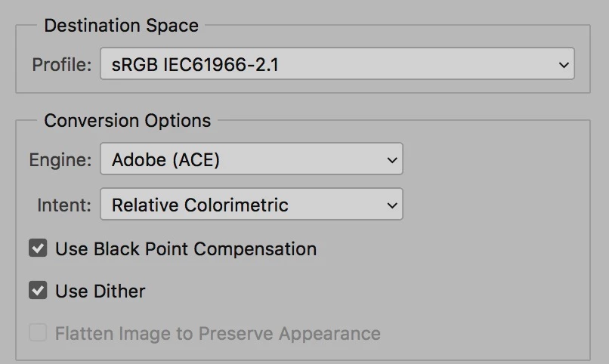Click the grayed-out "Flatten Image to Preserve Appearance" text
Screen dimensions: 609x364
218,333
